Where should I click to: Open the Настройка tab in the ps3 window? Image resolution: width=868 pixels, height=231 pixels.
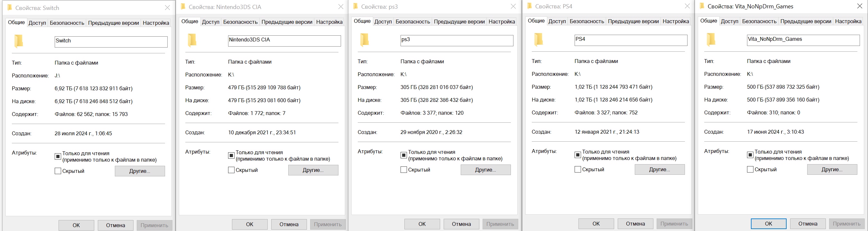[x=502, y=22]
